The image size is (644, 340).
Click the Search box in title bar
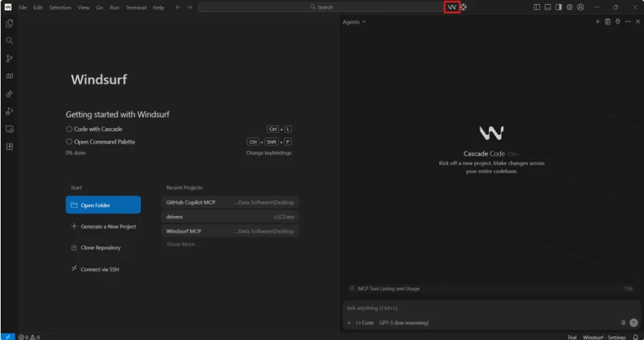click(x=321, y=7)
